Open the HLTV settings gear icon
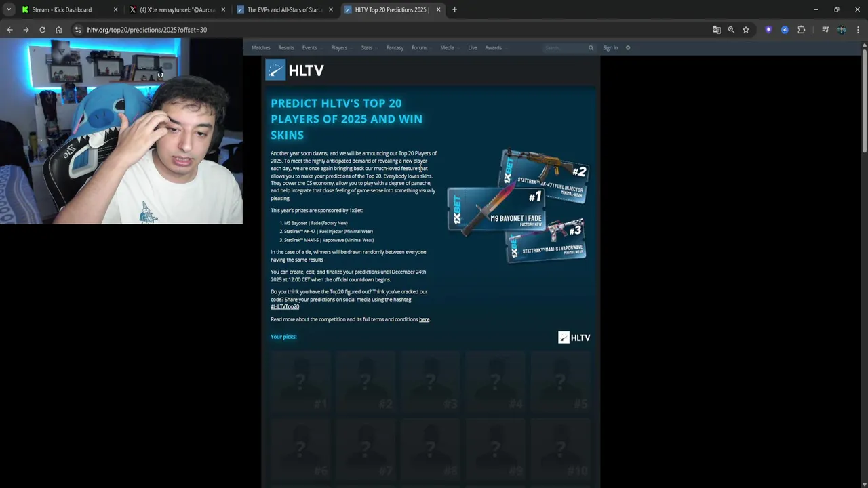Image resolution: width=868 pixels, height=488 pixels. 628,48
